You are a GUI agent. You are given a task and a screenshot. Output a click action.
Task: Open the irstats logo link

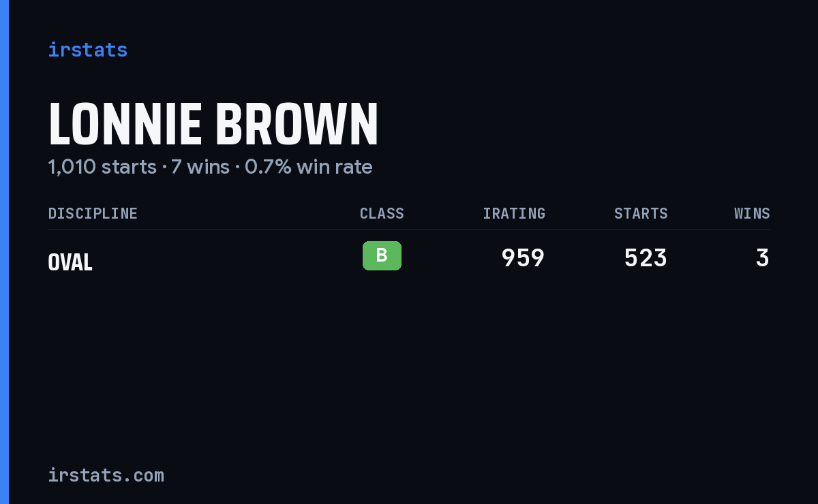click(x=87, y=50)
